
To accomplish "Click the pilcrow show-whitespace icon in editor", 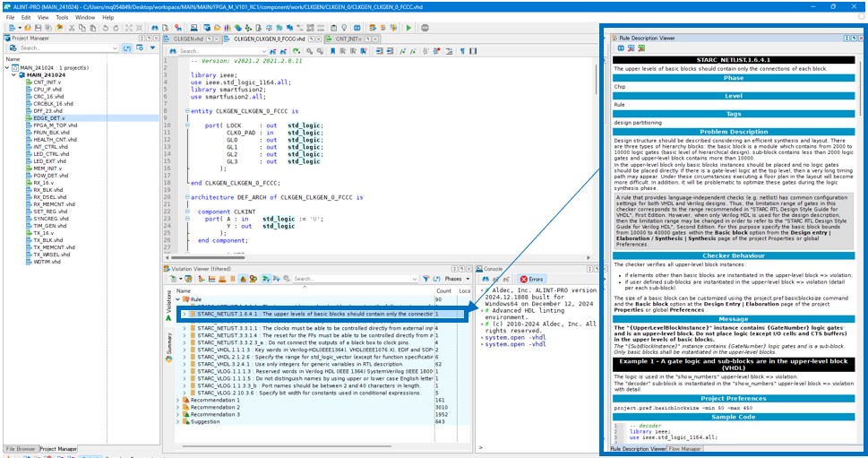I will click(463, 51).
